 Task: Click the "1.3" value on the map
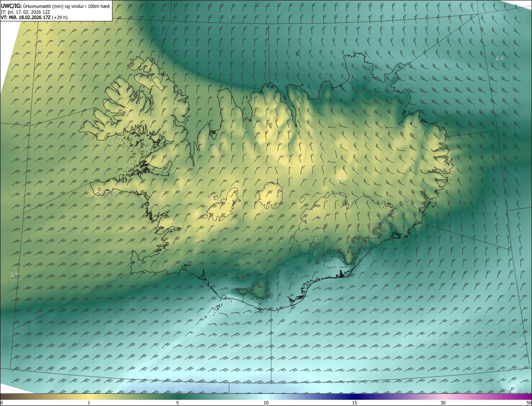pyautogui.click(x=340, y=178)
